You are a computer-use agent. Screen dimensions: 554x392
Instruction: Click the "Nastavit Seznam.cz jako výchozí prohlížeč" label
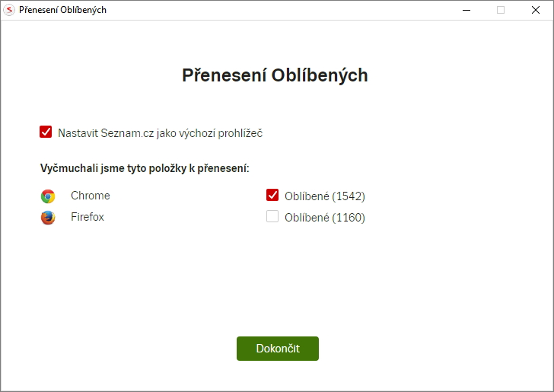(160, 133)
